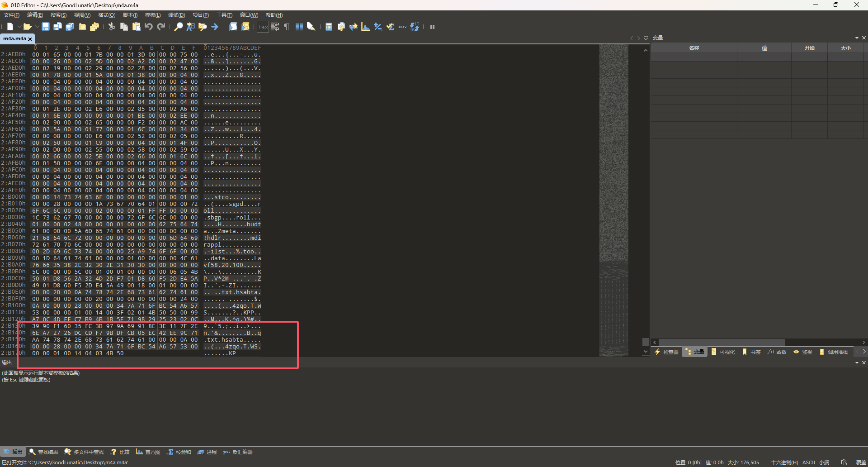Viewport: 868px width, 467px height.
Task: Open the 帮助(H) menu
Action: [274, 15]
